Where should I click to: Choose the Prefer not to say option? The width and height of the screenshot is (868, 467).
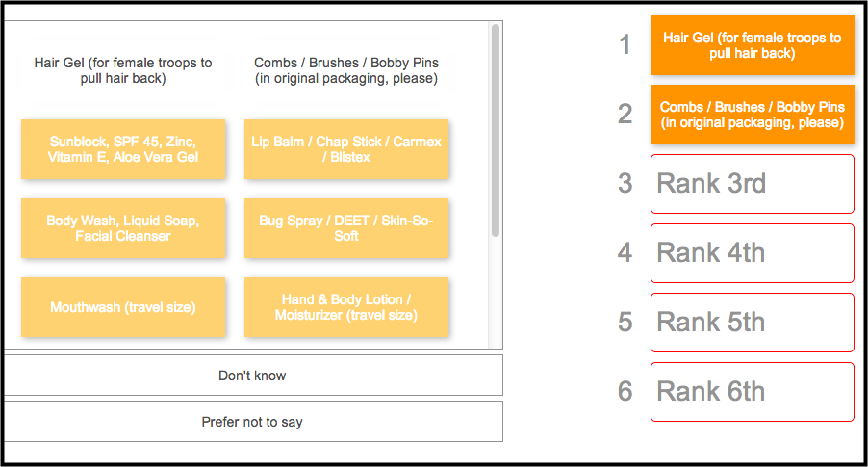[x=252, y=422]
